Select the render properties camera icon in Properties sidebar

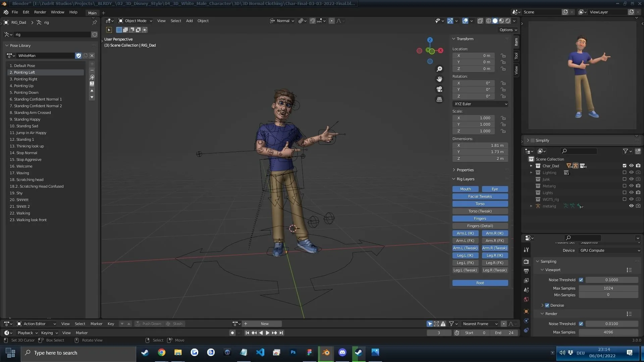tap(526, 261)
